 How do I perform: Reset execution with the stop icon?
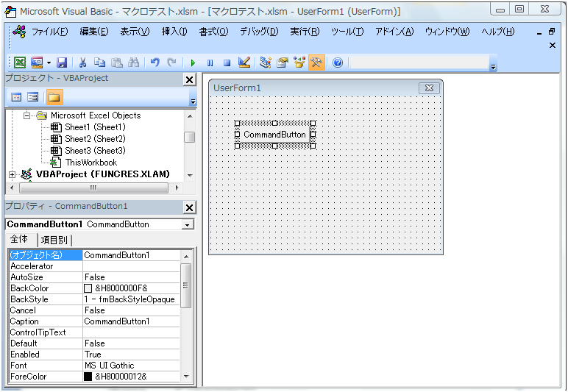pyautogui.click(x=227, y=63)
